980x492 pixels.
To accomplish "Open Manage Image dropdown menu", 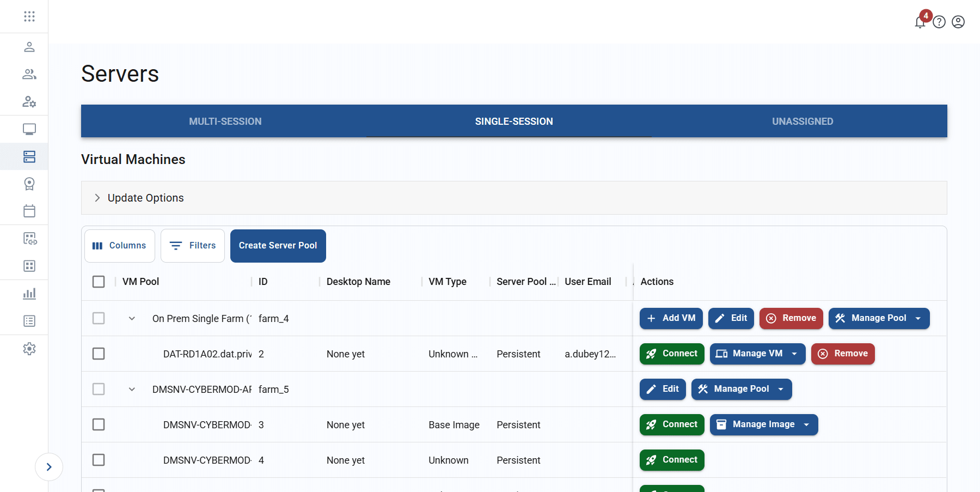I will coord(763,424).
